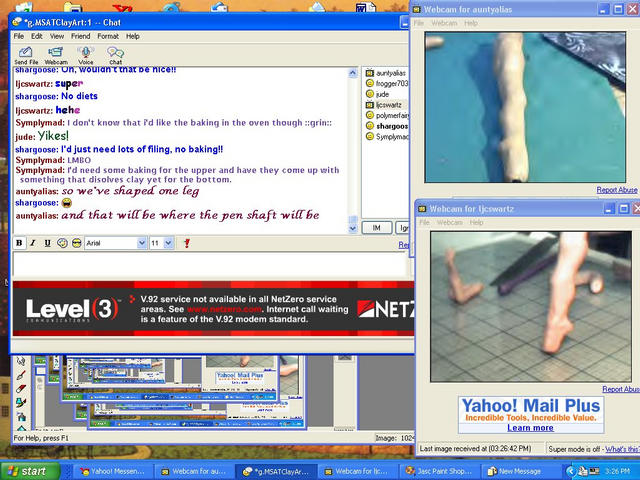
Task: Click What's this link for Super mode
Action: click(622, 449)
